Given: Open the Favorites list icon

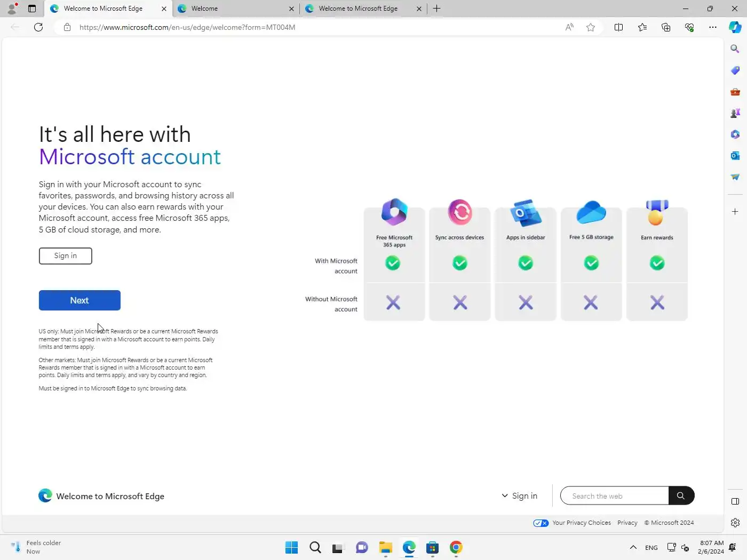Looking at the screenshot, I should click(642, 27).
